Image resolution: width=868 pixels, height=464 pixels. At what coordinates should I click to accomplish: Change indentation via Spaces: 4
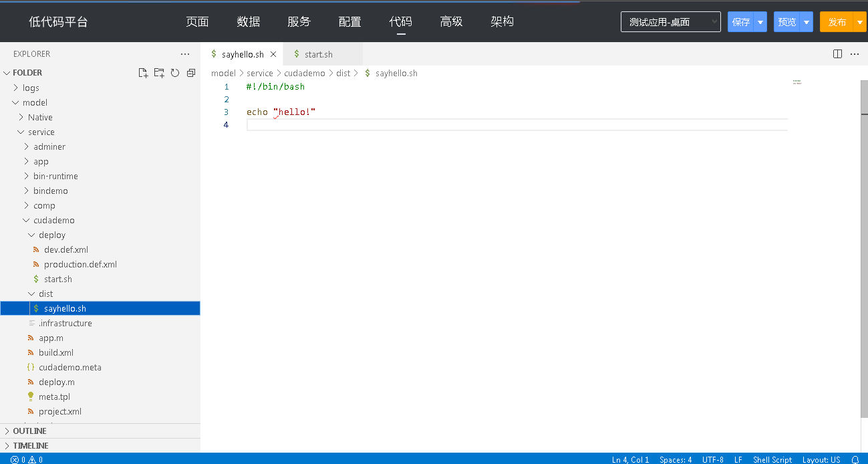(x=676, y=459)
